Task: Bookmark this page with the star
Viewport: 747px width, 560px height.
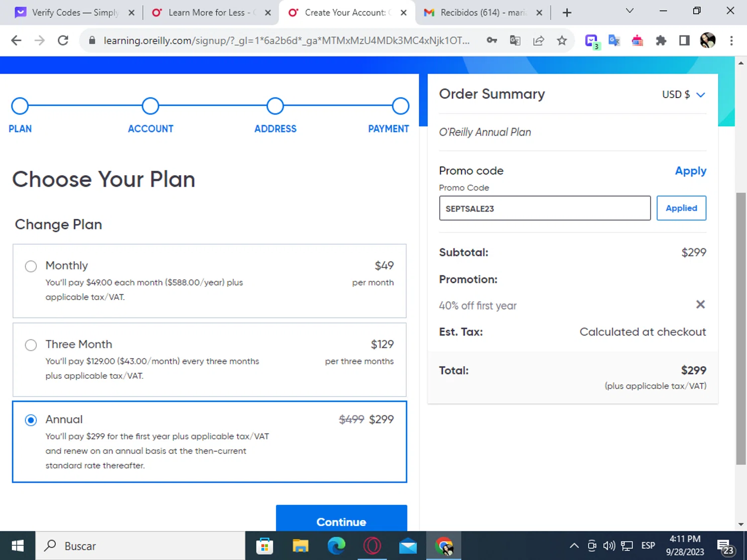Action: point(562,41)
